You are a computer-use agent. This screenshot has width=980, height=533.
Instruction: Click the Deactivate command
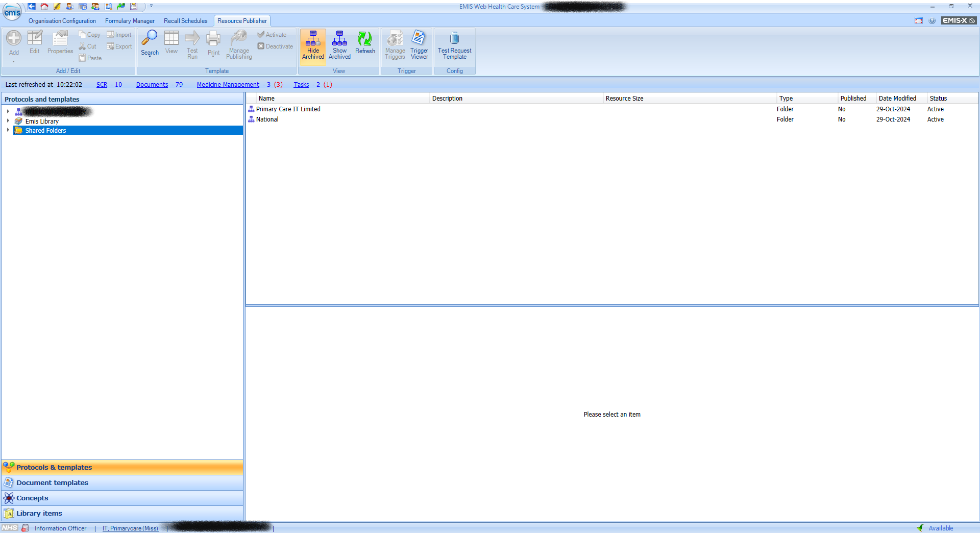point(275,46)
